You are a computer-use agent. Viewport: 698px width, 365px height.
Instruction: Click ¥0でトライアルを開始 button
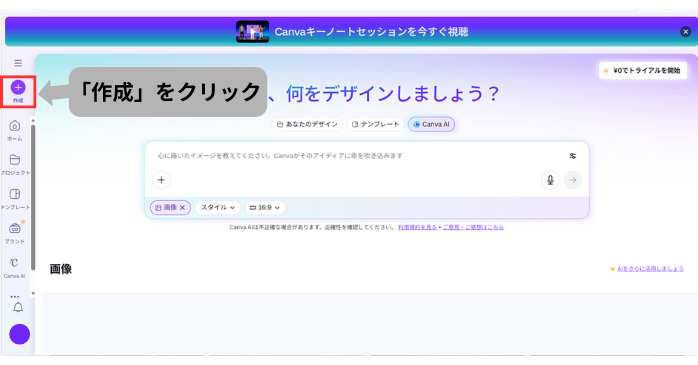tap(642, 70)
